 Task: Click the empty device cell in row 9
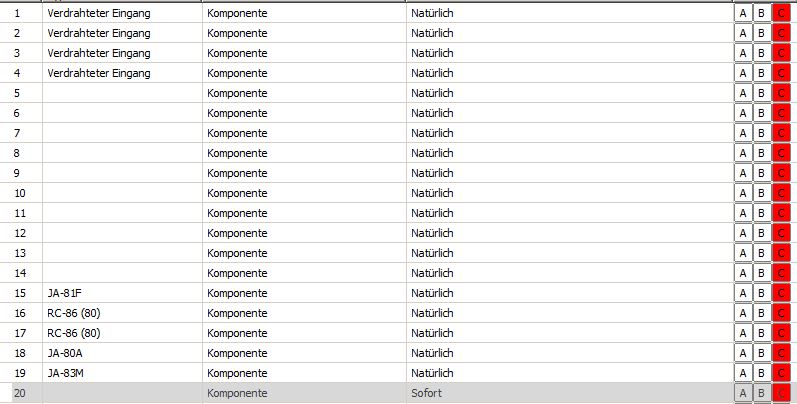pos(121,173)
